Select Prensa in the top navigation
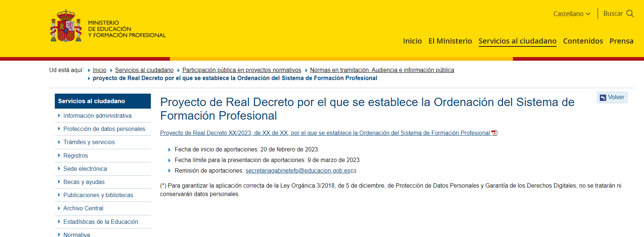This screenshot has width=644, height=237. coord(621,41)
